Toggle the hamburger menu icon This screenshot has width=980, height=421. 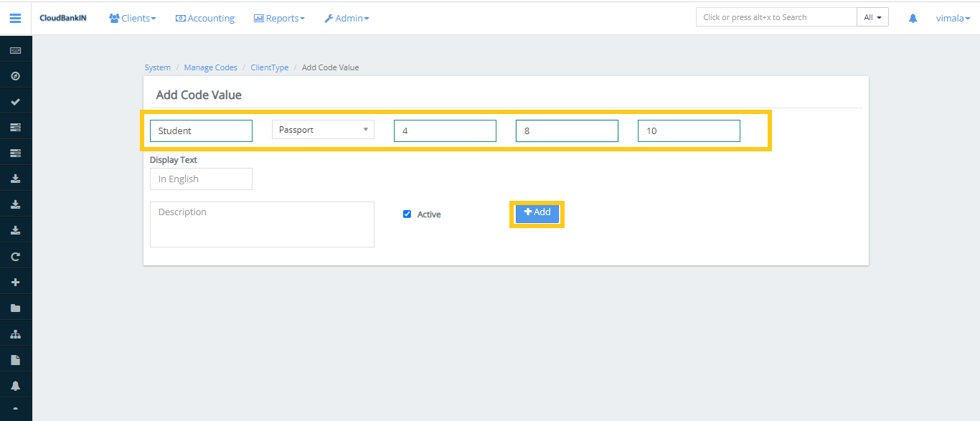[15, 18]
